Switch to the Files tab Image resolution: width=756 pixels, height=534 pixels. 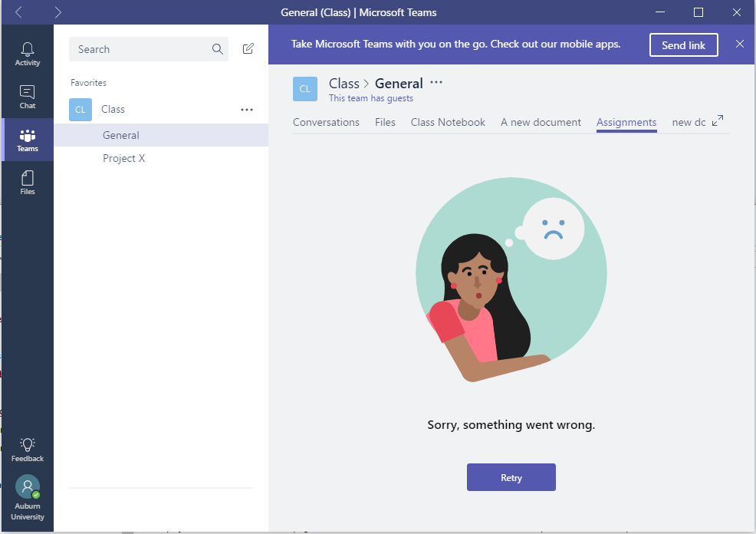385,122
